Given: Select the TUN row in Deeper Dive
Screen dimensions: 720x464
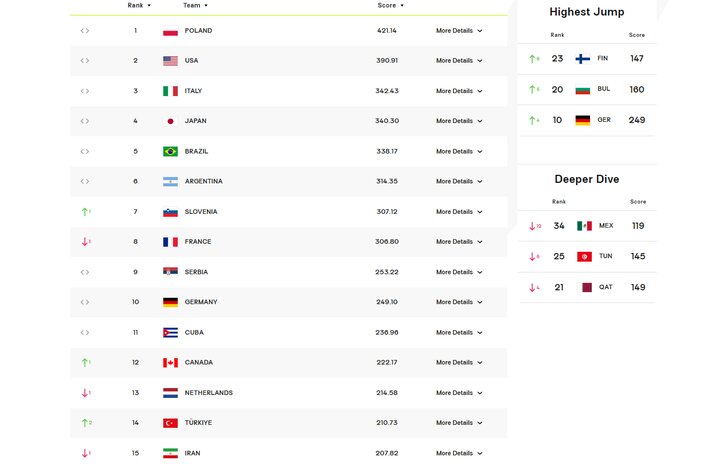Looking at the screenshot, I should (587, 257).
